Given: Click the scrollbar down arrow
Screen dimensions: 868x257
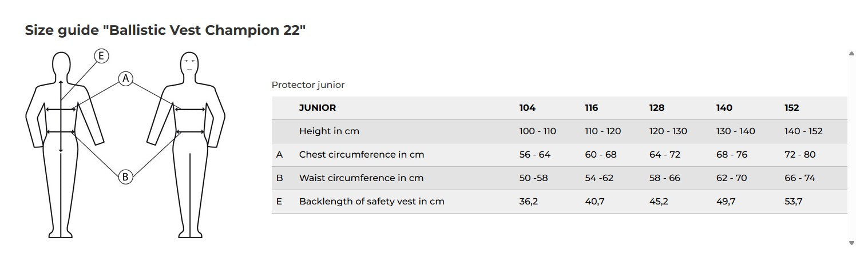Looking at the screenshot, I should point(851,243).
